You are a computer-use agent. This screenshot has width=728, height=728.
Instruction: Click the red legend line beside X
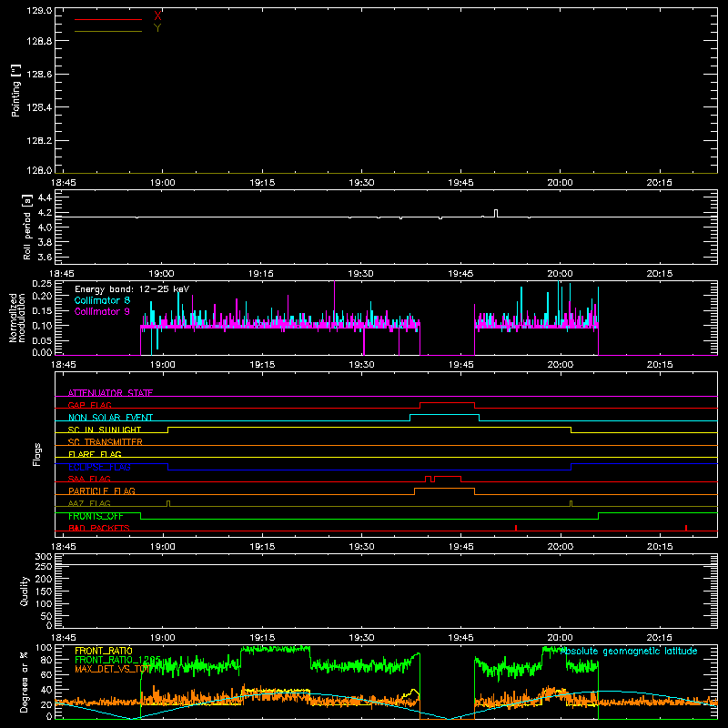108,19
